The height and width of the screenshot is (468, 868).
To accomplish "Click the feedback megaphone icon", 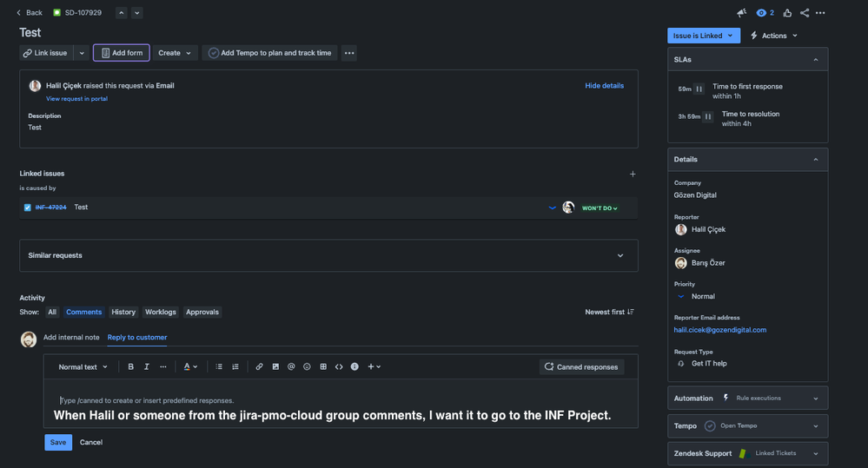I will (x=742, y=13).
